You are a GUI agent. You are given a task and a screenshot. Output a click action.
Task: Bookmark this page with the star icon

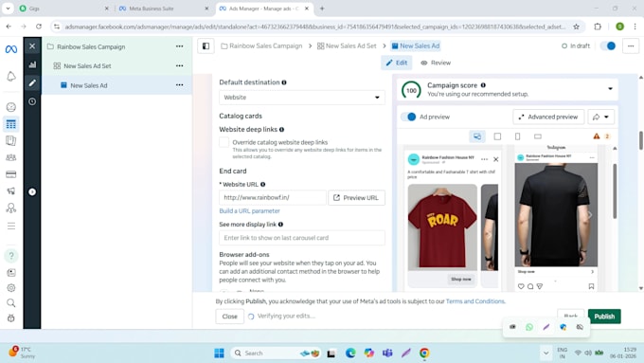pos(576,27)
